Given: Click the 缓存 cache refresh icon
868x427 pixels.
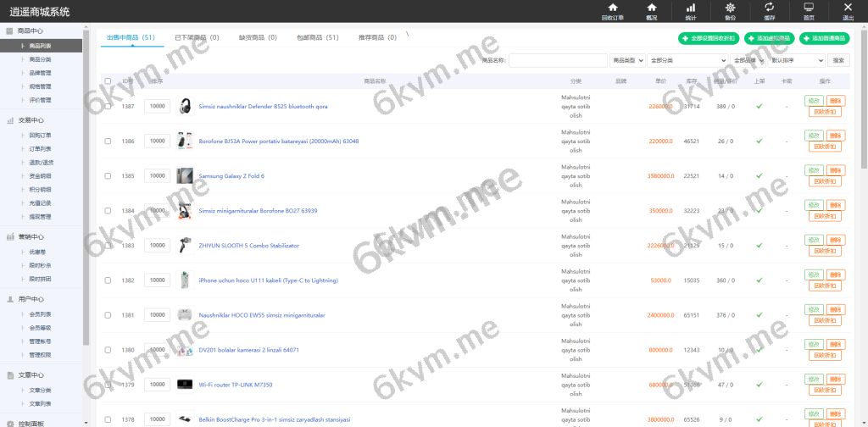Looking at the screenshot, I should 770,11.
